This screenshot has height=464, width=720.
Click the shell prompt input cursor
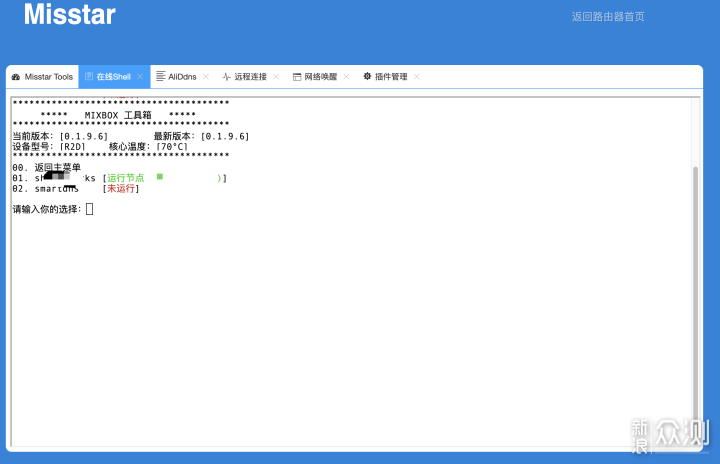tap(90, 209)
